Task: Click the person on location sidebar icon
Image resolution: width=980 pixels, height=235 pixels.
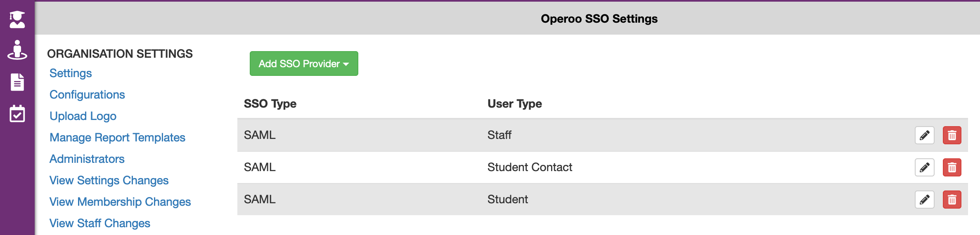Action: 17,50
